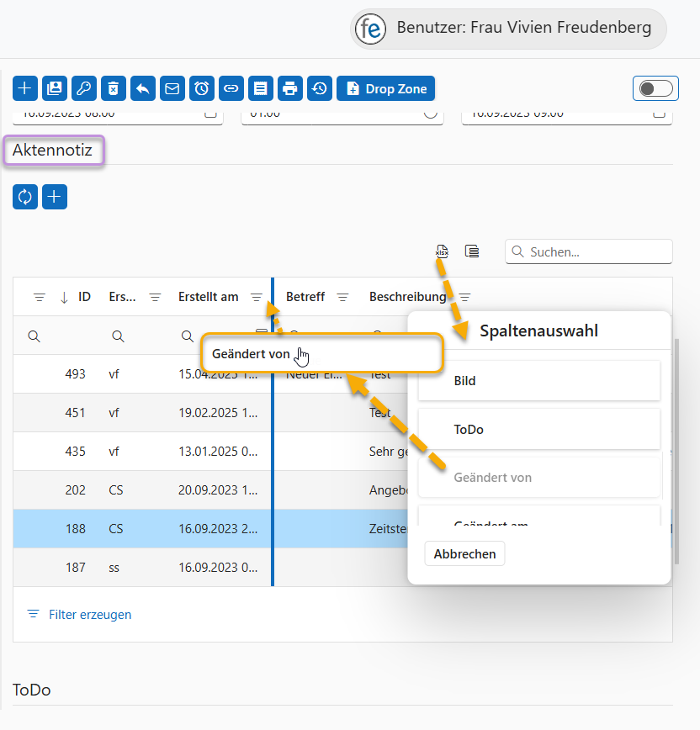Viewport: 700px width, 730px height.
Task: Toggle the switch at top right
Action: pyautogui.click(x=656, y=88)
